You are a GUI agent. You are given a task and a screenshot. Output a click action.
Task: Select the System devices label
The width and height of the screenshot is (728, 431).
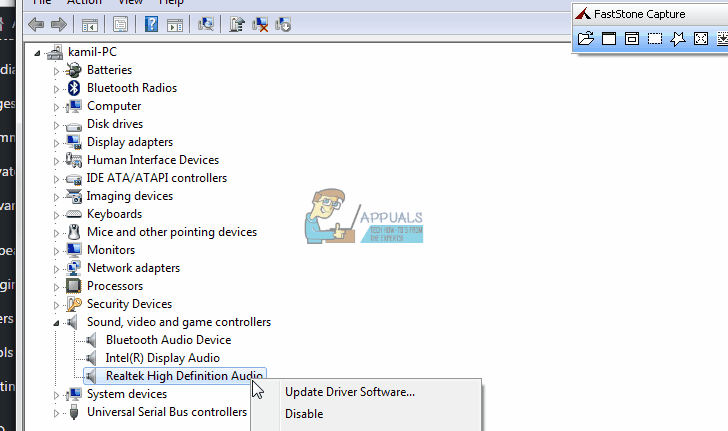[127, 394]
